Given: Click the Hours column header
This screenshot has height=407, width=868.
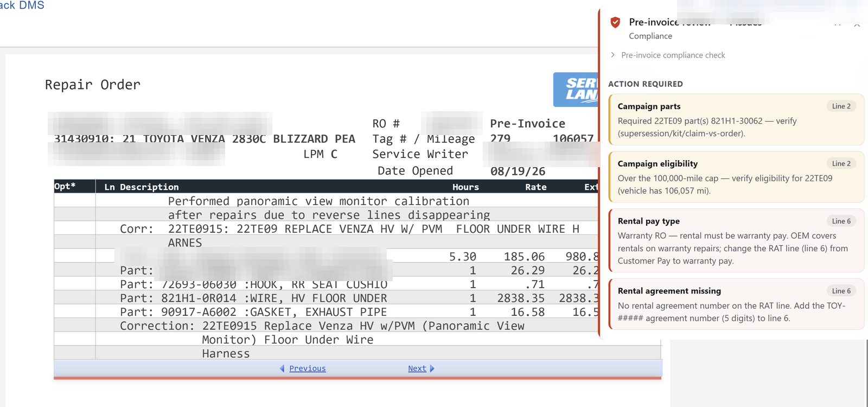Looking at the screenshot, I should coord(465,187).
